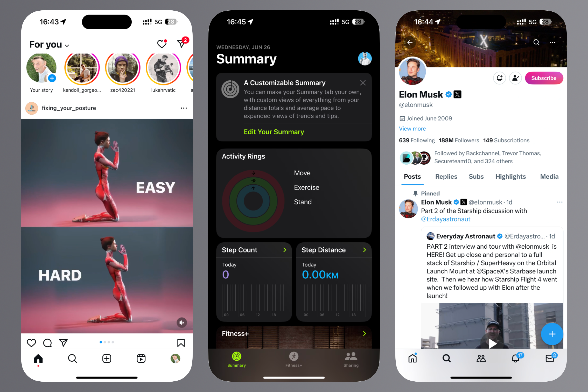The image size is (588, 392).
Task: Expand the Step Count details
Action: (284, 250)
